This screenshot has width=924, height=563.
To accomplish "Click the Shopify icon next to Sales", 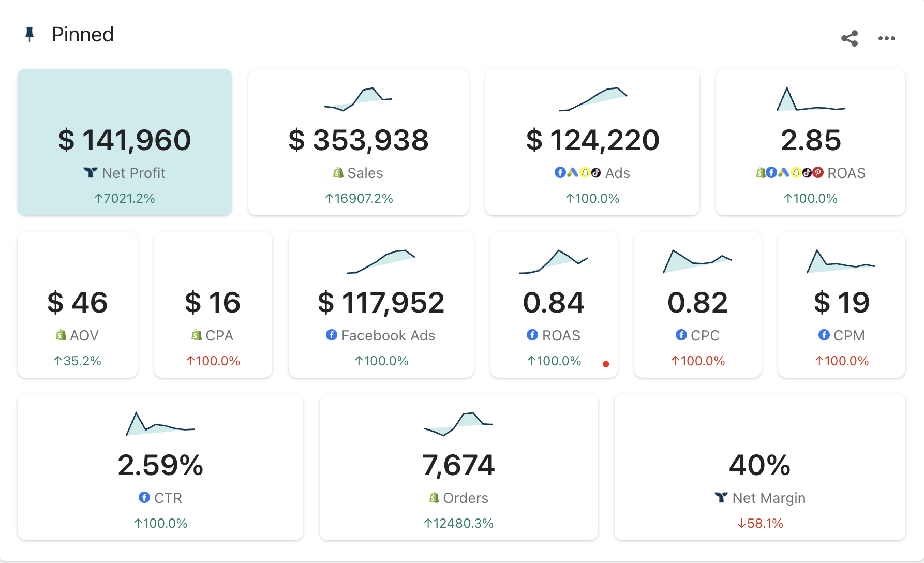I will coord(338,173).
